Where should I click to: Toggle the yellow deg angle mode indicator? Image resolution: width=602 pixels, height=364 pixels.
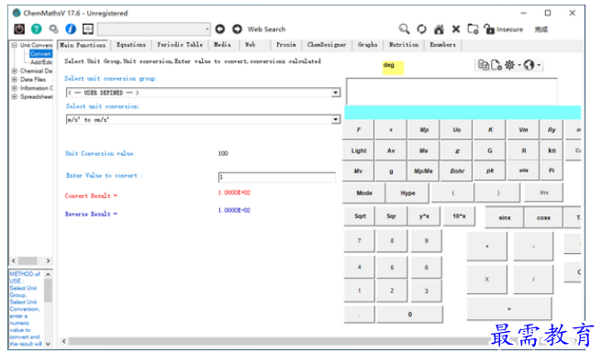(x=393, y=67)
